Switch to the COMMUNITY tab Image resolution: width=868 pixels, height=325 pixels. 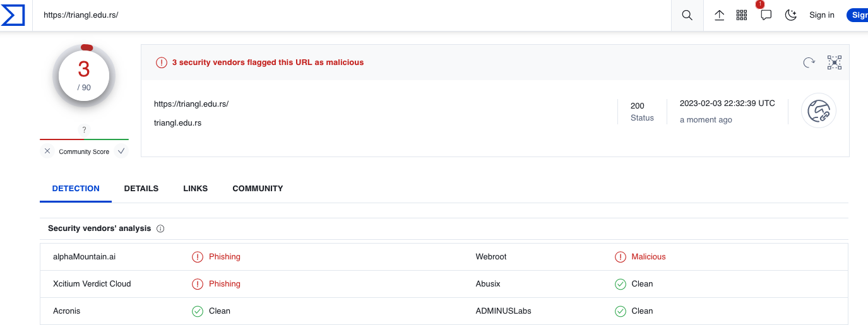(x=258, y=189)
